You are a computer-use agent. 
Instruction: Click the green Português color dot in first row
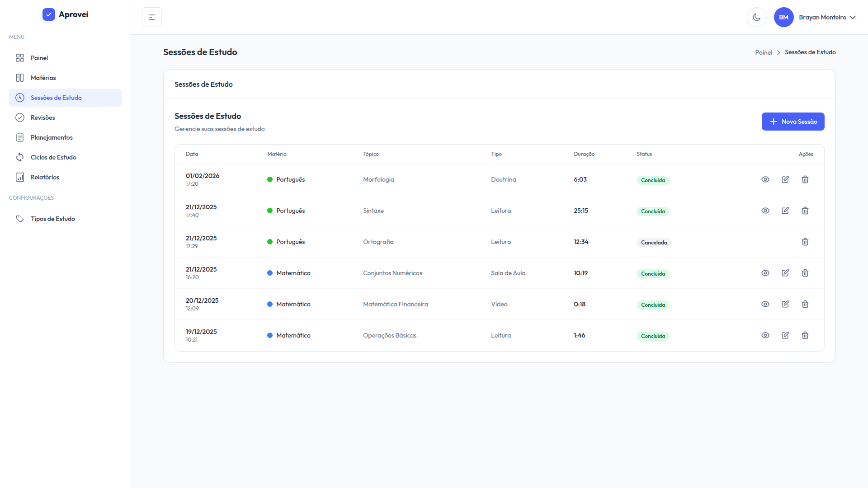(x=270, y=179)
